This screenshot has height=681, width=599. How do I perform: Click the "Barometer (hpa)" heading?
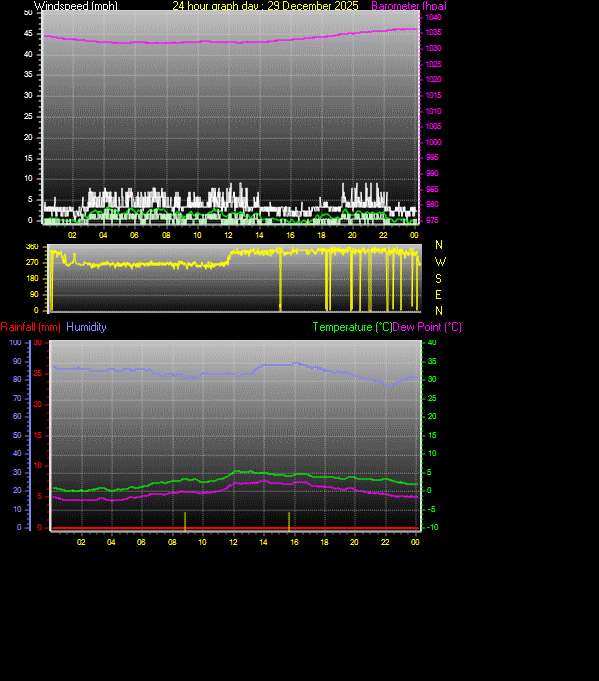pyautogui.click(x=409, y=6)
